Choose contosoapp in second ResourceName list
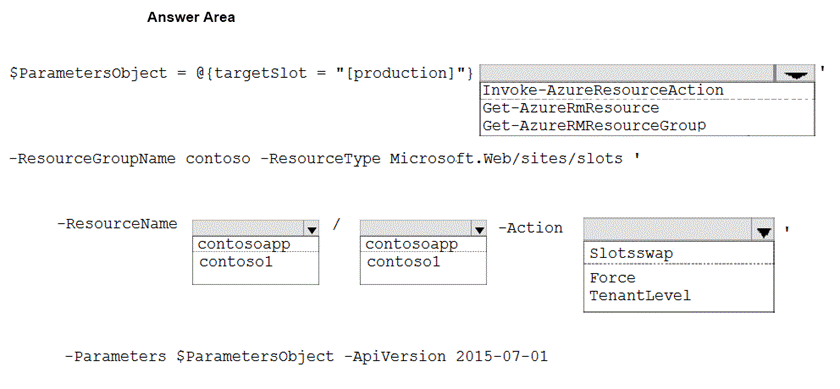The width and height of the screenshot is (840, 389). pos(412,244)
